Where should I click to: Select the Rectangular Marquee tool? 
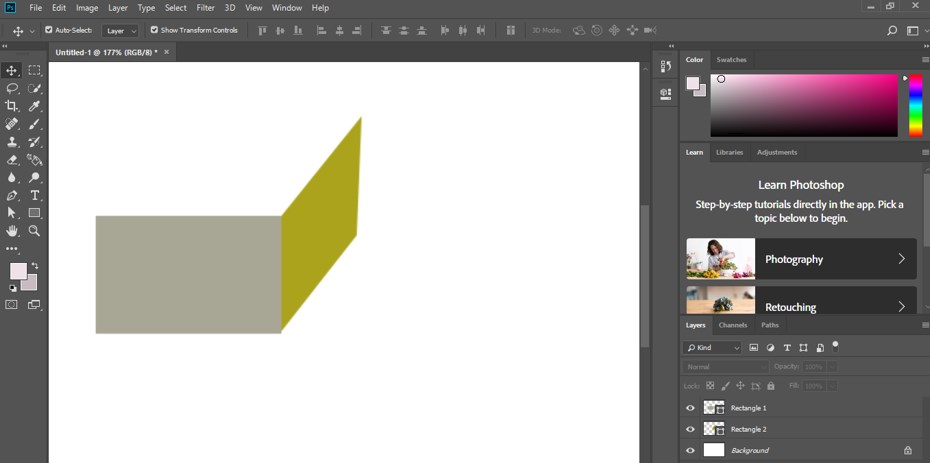pyautogui.click(x=34, y=71)
